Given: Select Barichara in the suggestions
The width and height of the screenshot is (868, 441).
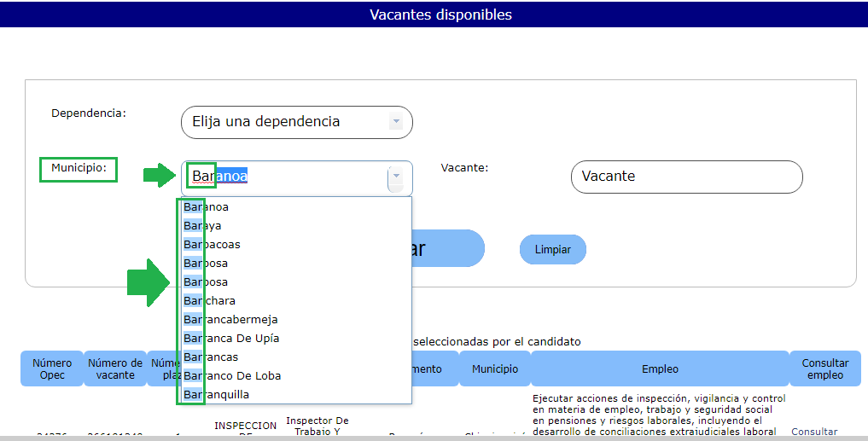Looking at the screenshot, I should tap(210, 301).
